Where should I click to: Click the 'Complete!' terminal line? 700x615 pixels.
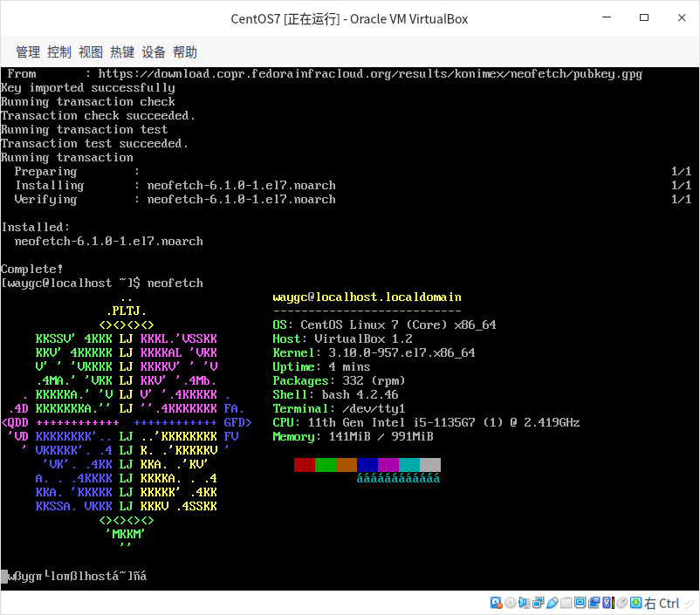point(31,270)
